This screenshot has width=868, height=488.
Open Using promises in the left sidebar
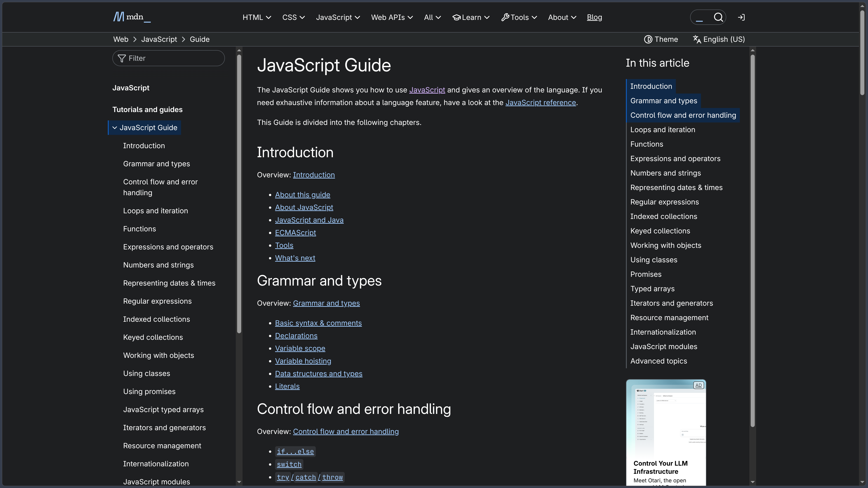pyautogui.click(x=149, y=392)
